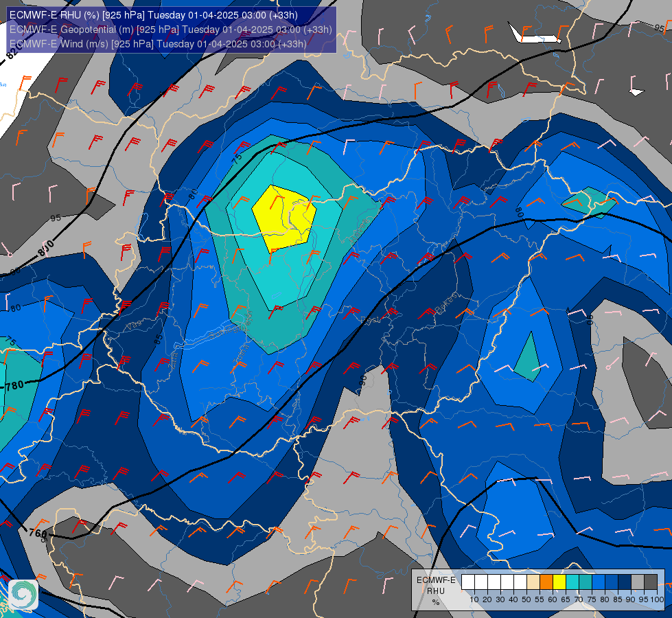Click the legend tick value 50
The width and height of the screenshot is (672, 618).
(x=526, y=599)
